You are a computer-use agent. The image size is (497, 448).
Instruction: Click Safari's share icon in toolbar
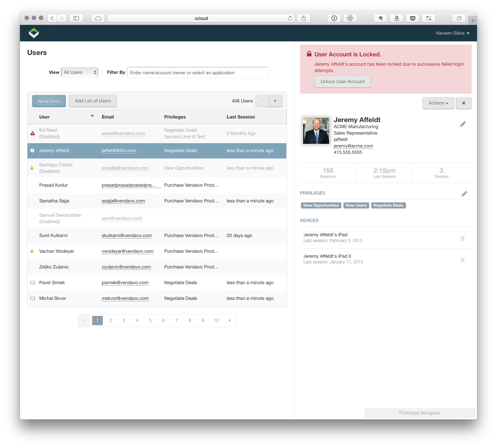coord(303,18)
